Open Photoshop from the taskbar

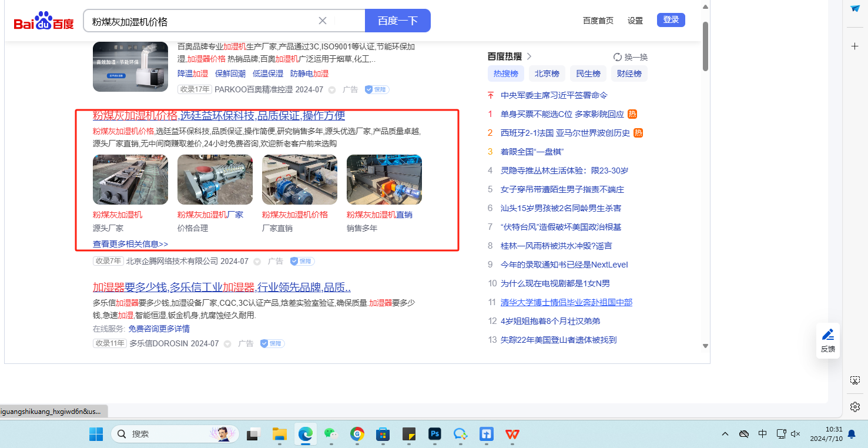[435, 434]
